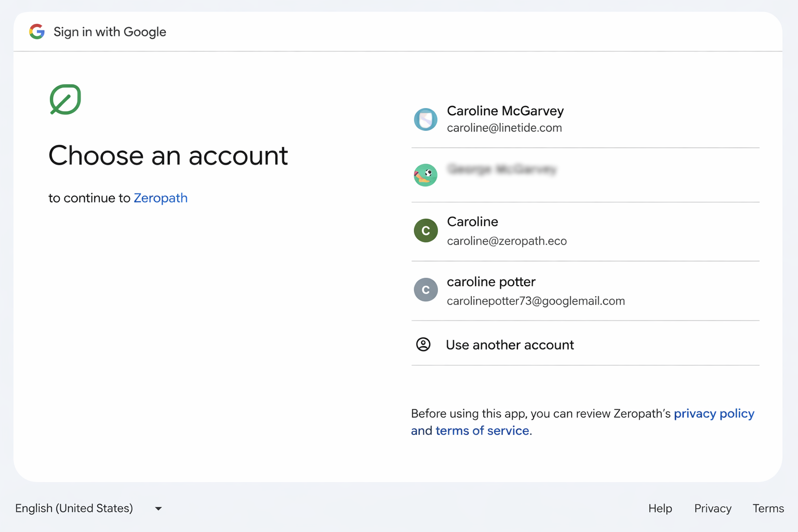Select the caroline@zeropath.eco account
This screenshot has width=798, height=532.
(x=507, y=241)
